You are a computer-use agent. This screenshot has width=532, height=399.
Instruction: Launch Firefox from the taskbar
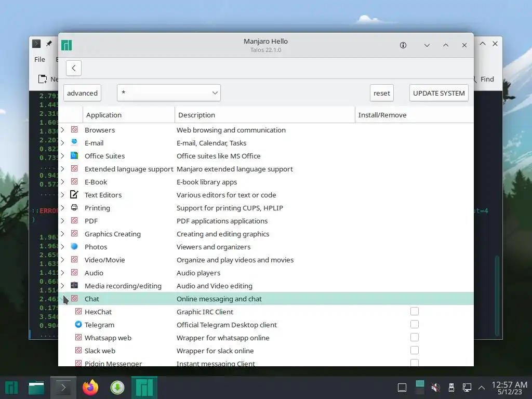click(90, 388)
